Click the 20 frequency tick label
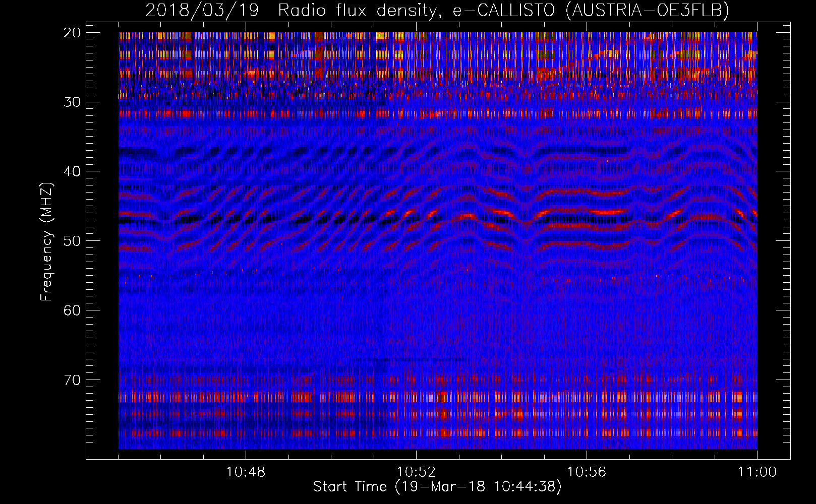 [x=72, y=33]
